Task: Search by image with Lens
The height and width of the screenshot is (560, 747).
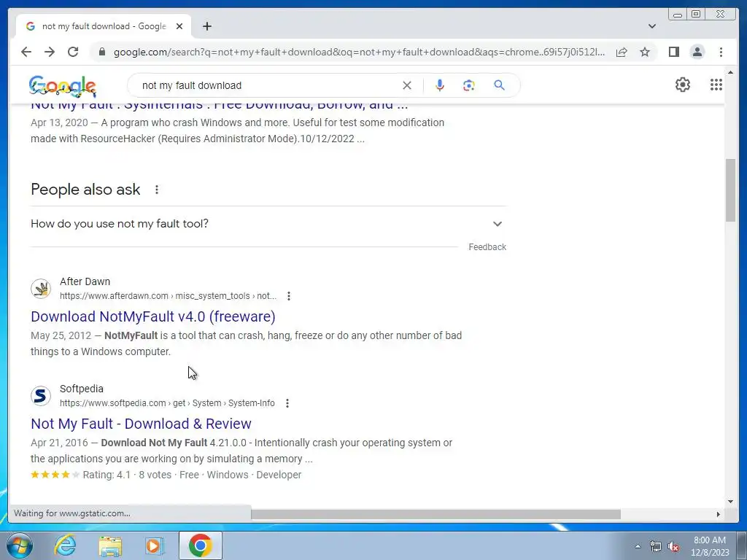Action: point(469,85)
